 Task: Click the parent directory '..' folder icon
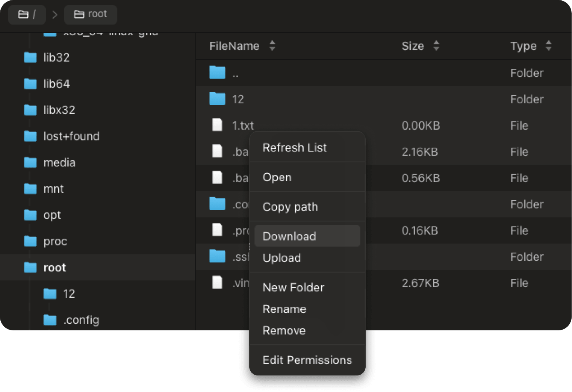point(217,73)
